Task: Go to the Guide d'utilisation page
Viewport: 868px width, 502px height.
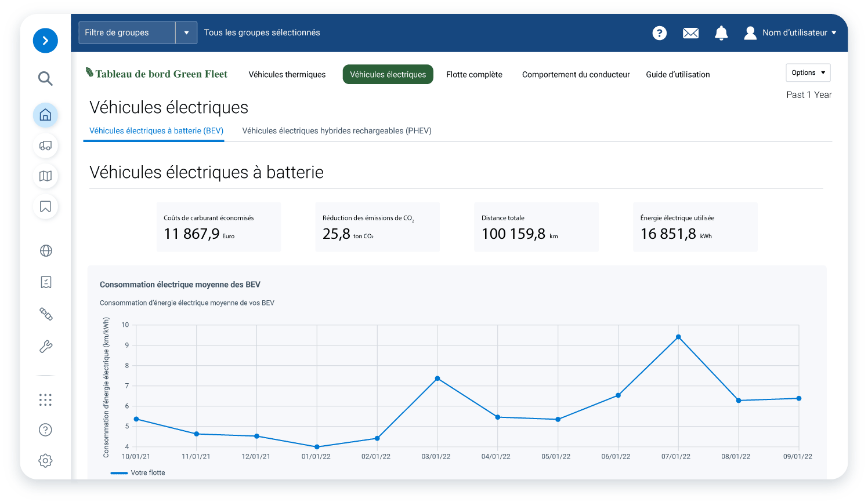Action: 678,74
